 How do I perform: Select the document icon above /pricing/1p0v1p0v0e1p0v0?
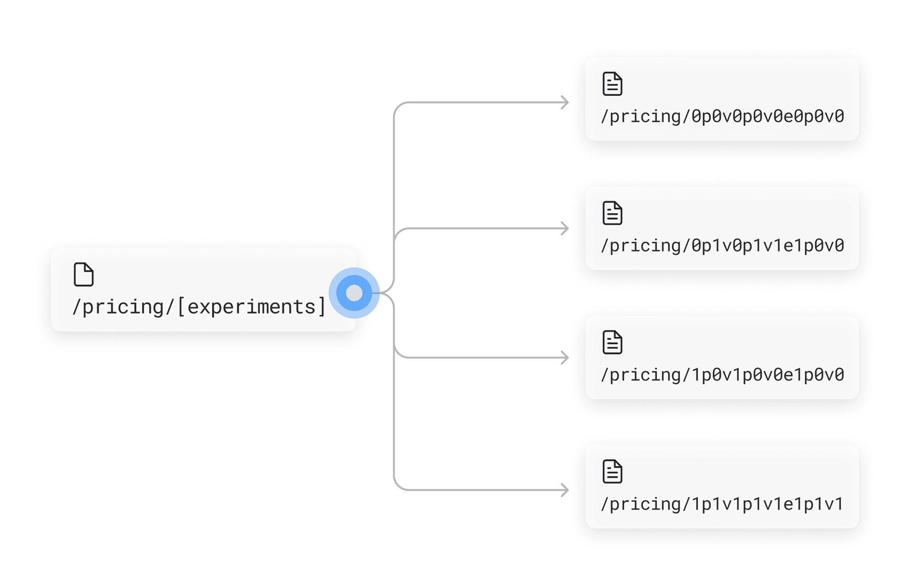(x=612, y=342)
